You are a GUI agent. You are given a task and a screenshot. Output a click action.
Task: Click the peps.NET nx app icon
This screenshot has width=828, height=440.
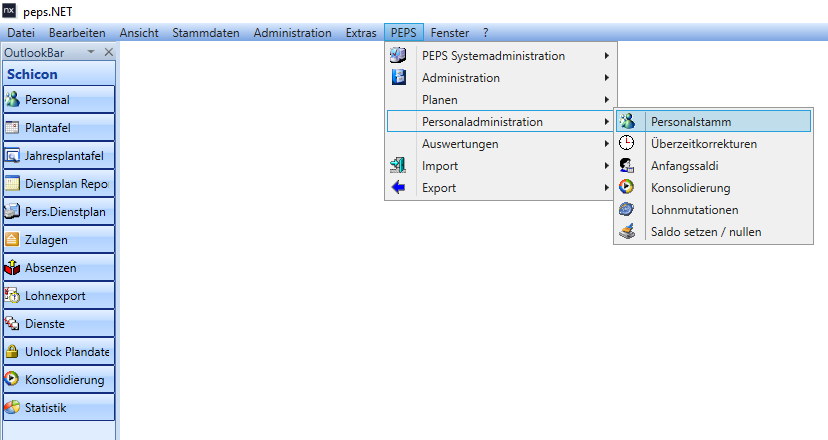pos(9,10)
